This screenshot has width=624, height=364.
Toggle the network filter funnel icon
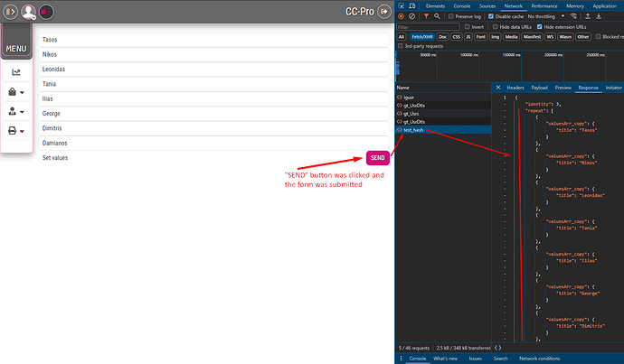click(x=426, y=16)
